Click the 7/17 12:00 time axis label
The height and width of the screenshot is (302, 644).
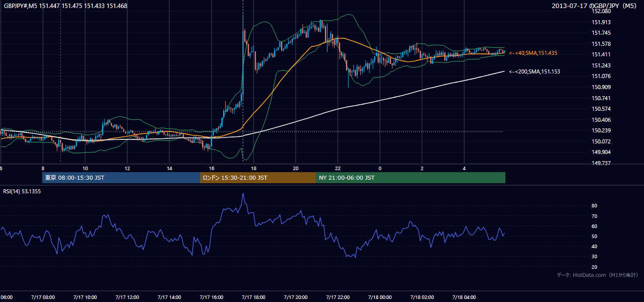pyautogui.click(x=127, y=297)
